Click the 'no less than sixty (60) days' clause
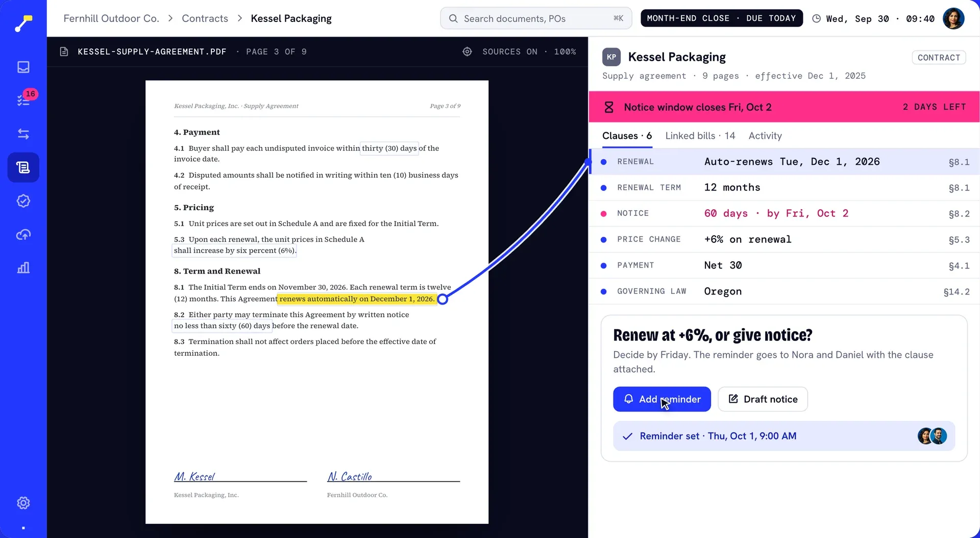Screen dimensions: 980x538 [222, 326]
